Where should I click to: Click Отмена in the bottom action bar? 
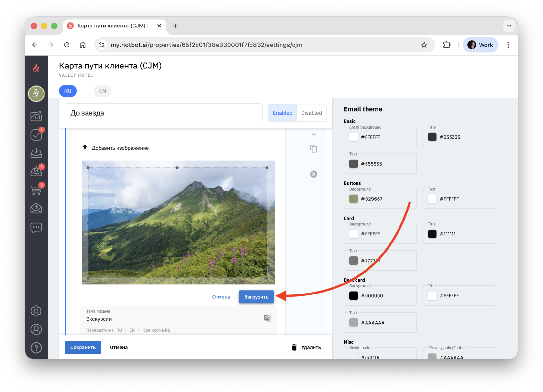(x=119, y=347)
